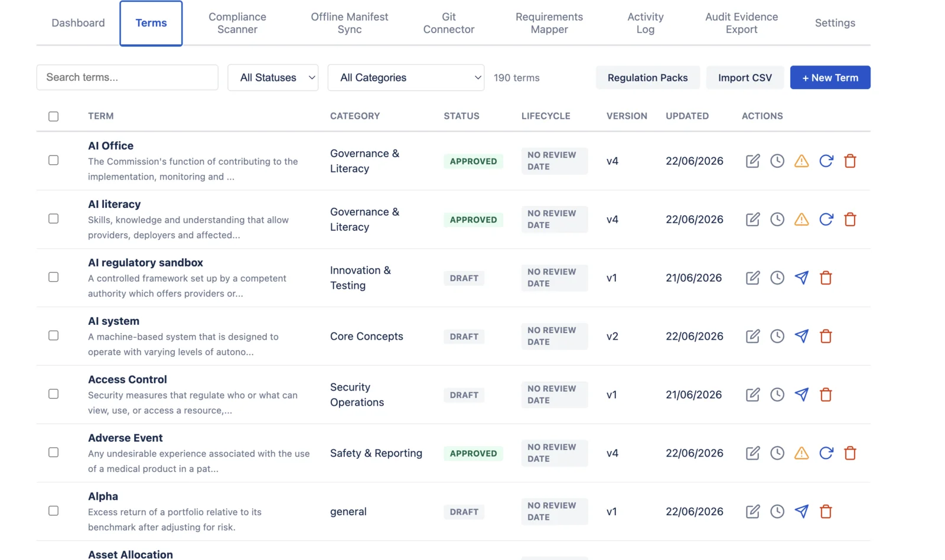Tick the AI system row checkbox
Screen dimensions: 945x560
[x=54, y=336]
